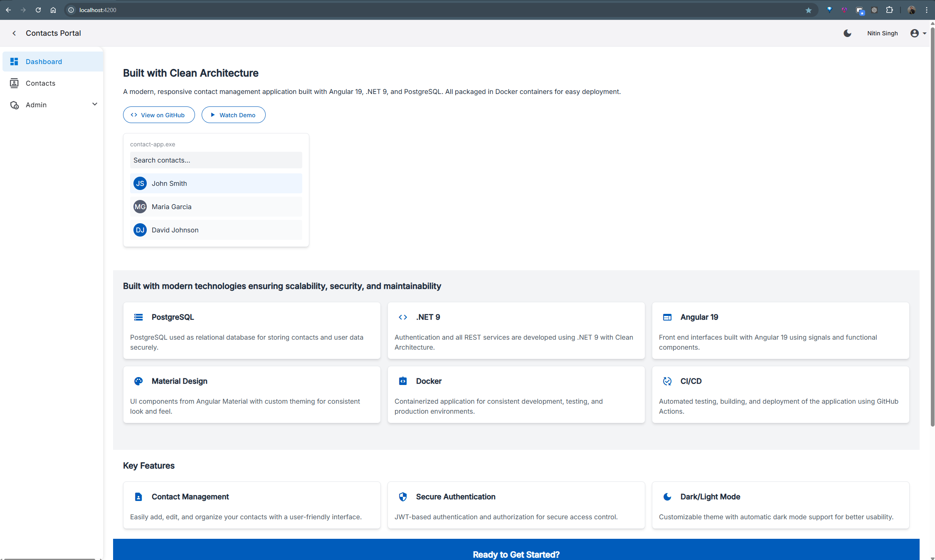The width and height of the screenshot is (935, 560).
Task: Click the Nitin Singh username
Action: point(882,33)
